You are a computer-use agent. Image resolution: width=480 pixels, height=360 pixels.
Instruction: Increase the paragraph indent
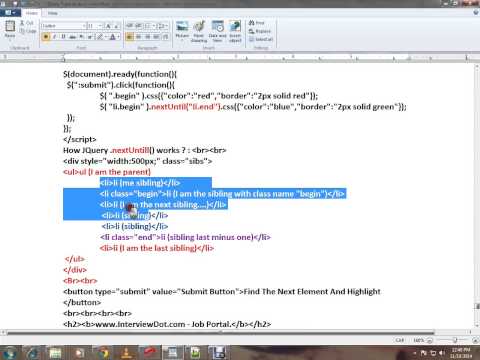pyautogui.click(x=139, y=26)
